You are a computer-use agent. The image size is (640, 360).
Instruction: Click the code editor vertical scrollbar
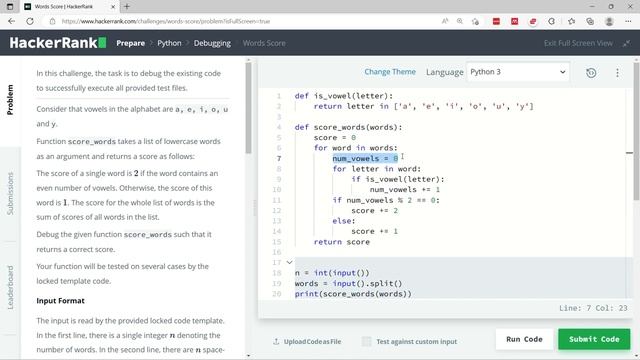pos(636,131)
